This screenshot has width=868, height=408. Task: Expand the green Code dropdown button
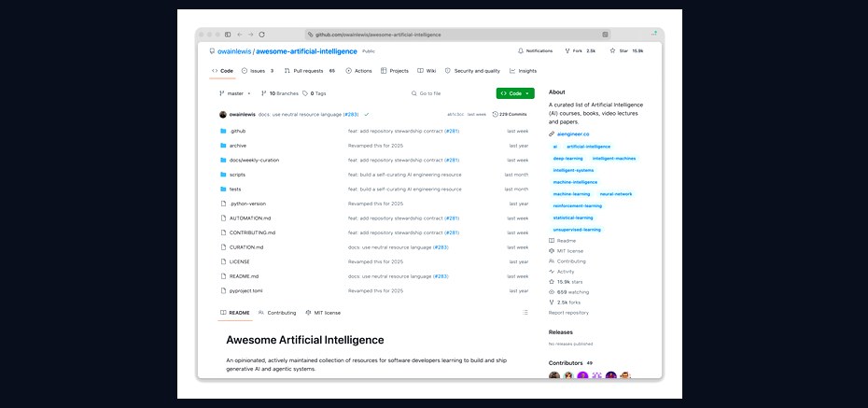(x=515, y=93)
